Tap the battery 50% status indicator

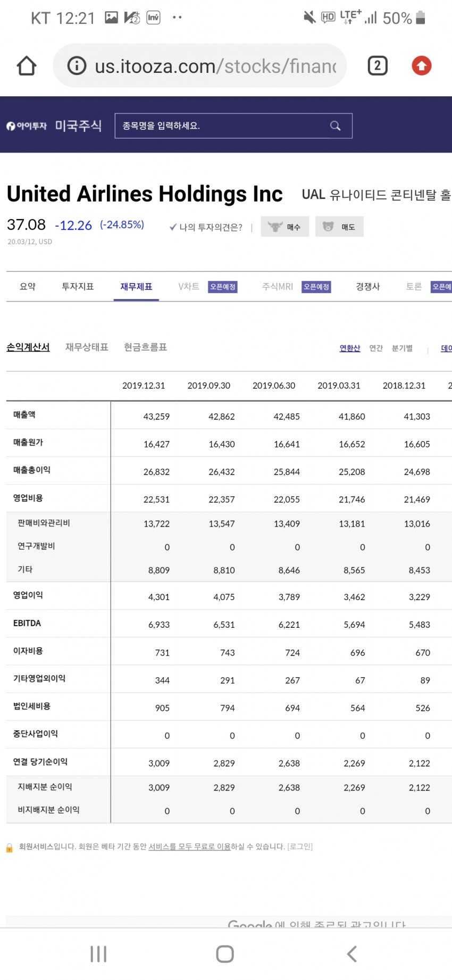tap(404, 18)
